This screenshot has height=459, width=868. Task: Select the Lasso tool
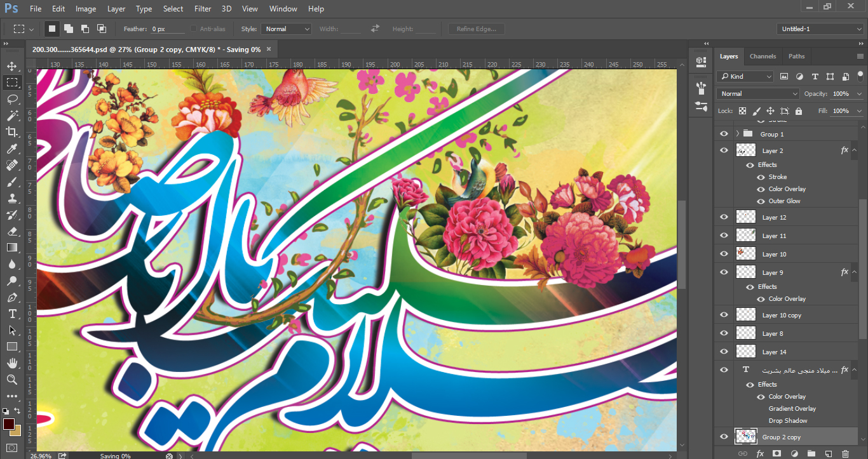12,99
